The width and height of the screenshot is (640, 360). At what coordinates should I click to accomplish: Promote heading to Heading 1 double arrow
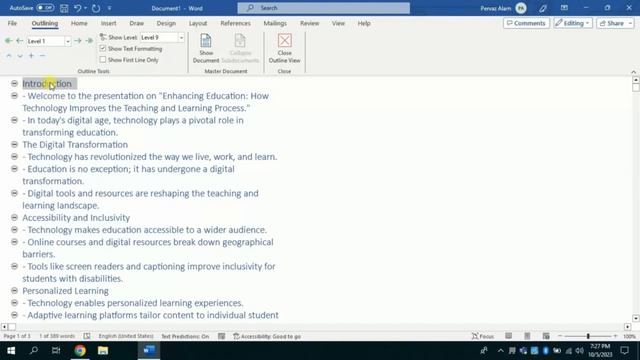click(8, 41)
